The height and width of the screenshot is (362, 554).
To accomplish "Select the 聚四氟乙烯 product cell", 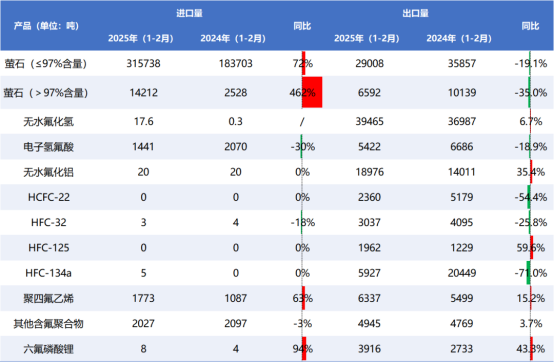I will coord(48,298).
